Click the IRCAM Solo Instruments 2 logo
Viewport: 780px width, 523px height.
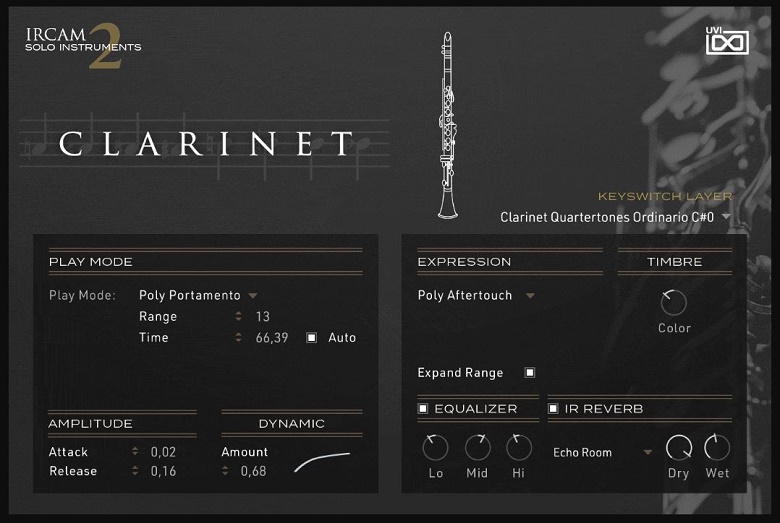tap(84, 45)
